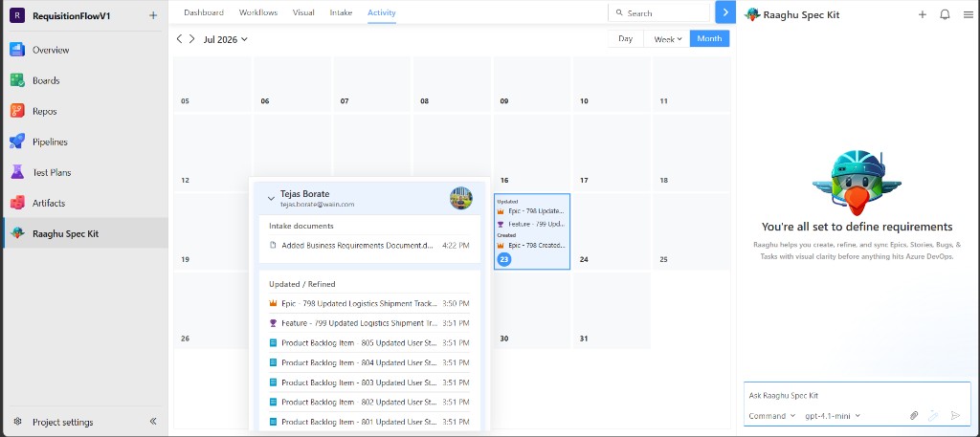Select the highlighted day 23 cell

(532, 231)
